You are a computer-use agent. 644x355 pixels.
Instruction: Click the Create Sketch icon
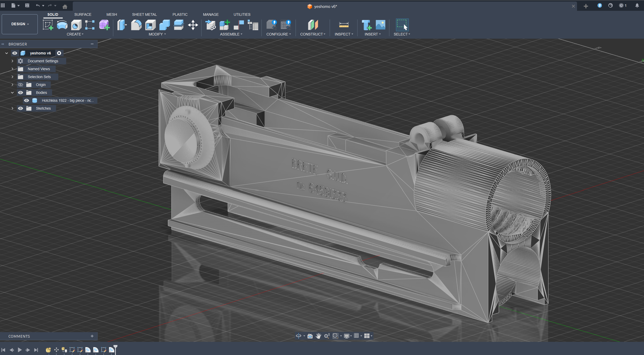(48, 25)
